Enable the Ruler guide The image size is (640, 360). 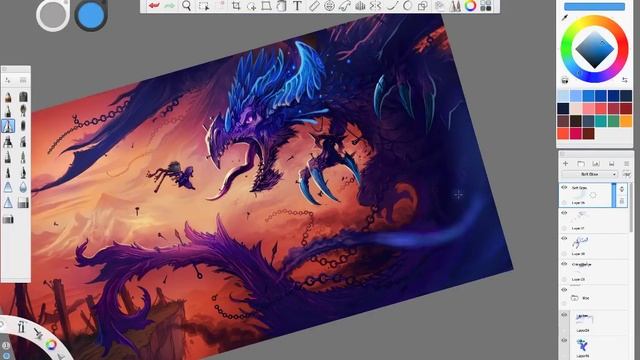pos(313,6)
